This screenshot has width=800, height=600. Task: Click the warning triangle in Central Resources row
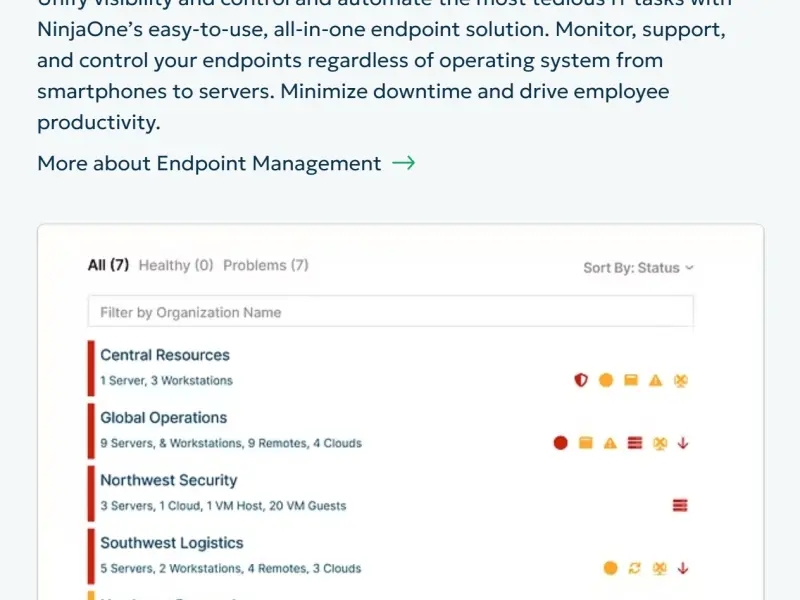(x=656, y=380)
